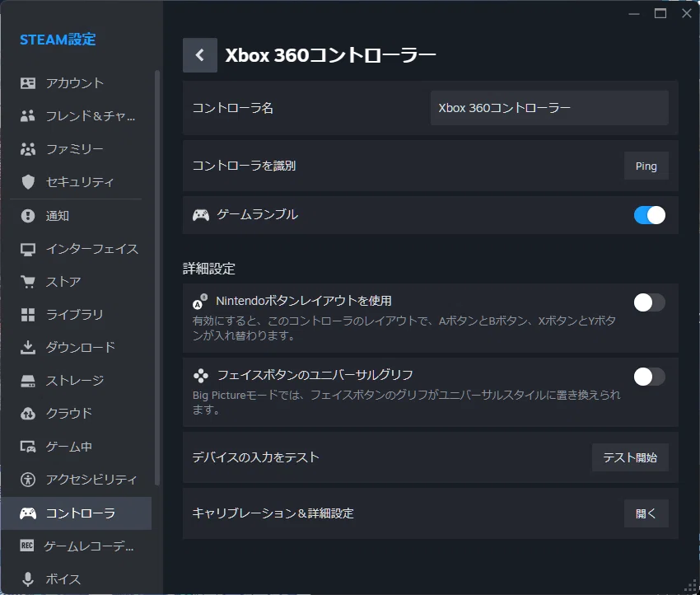This screenshot has width=700, height=595.
Task: Select the ストレージ settings label
Action: pos(75,381)
